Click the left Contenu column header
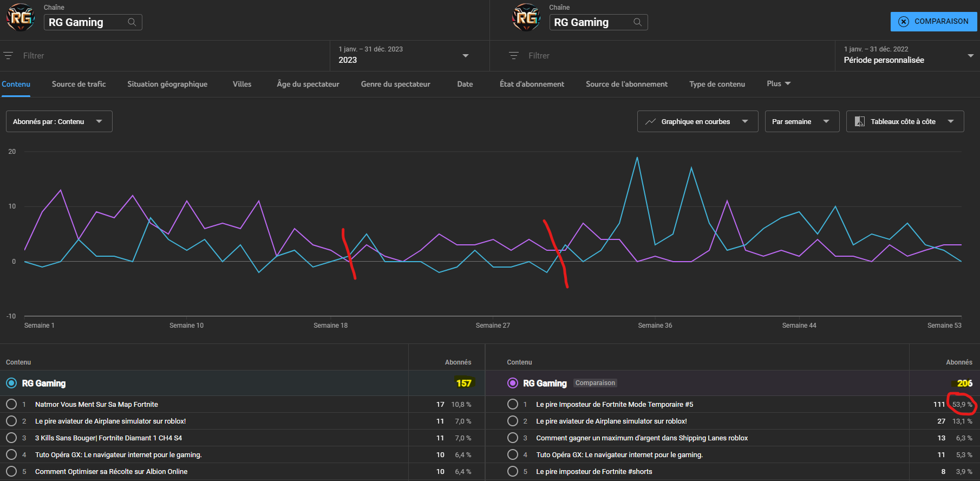Image resolution: width=980 pixels, height=481 pixels. [x=18, y=362]
